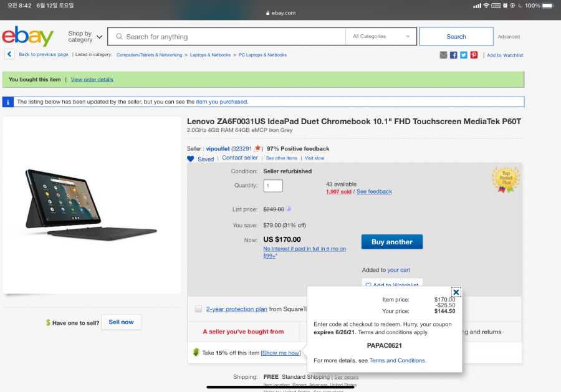
Task: Share listing on Facebook icon
Action: coord(453,55)
